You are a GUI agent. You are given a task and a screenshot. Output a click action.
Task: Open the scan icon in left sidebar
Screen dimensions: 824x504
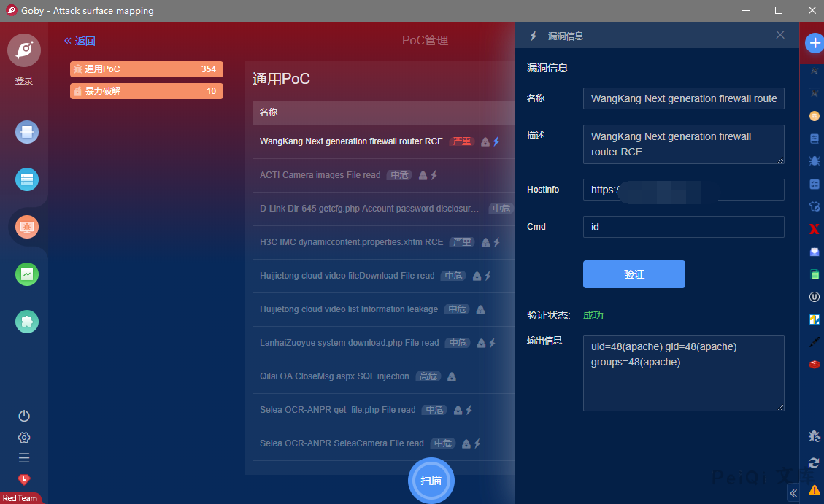point(27,132)
